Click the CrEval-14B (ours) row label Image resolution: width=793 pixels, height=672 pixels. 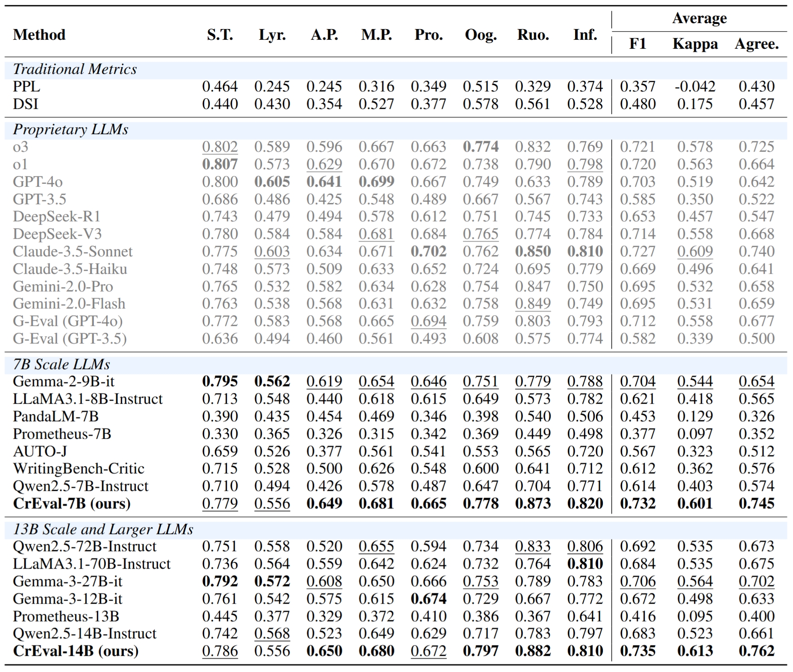coord(76,651)
